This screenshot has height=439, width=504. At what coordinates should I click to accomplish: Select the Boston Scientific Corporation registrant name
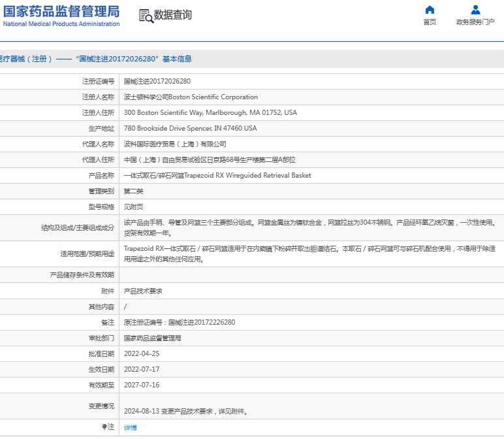tap(191, 97)
